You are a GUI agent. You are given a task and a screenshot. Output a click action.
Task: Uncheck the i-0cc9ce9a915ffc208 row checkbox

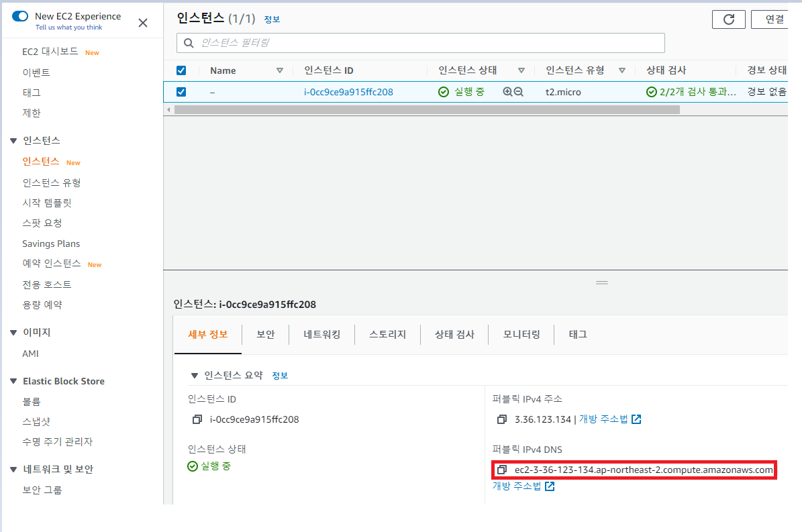click(181, 92)
